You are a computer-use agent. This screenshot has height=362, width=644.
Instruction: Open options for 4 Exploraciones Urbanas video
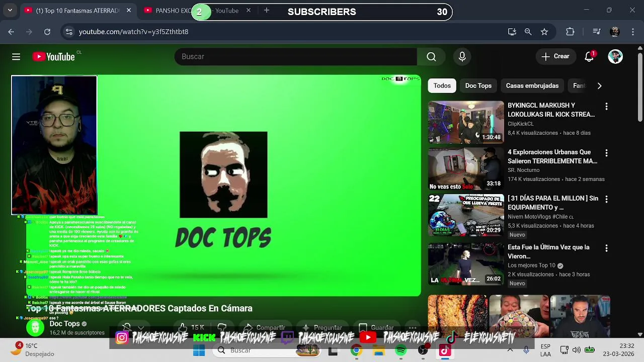click(606, 153)
